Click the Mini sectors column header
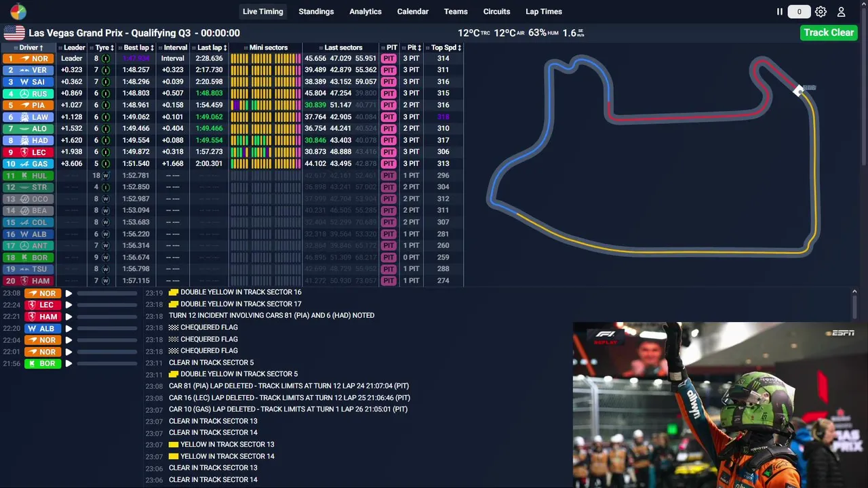 click(266, 47)
